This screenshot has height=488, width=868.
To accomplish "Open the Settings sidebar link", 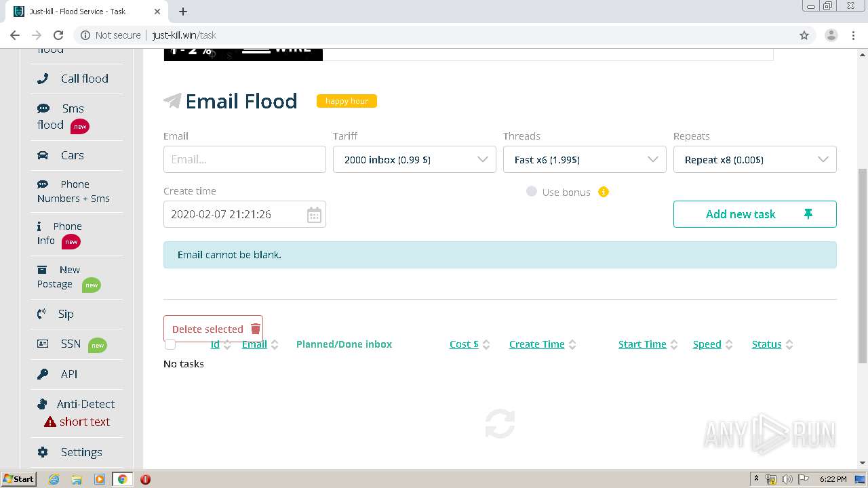I will (x=81, y=452).
